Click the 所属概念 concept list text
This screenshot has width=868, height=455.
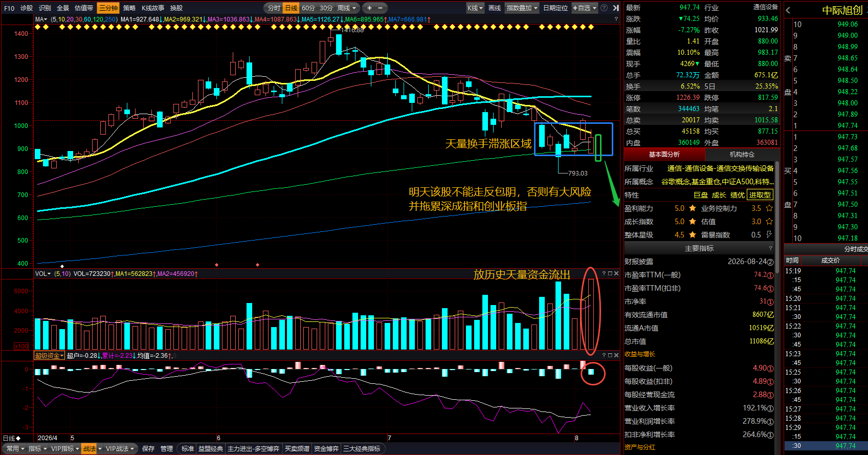(x=718, y=182)
